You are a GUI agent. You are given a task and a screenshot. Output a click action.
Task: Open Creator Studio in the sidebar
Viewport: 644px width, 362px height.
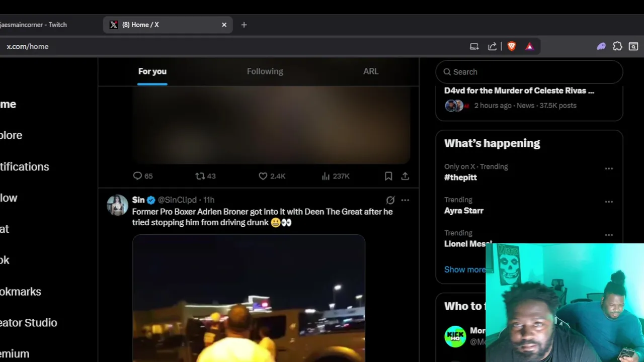28,323
